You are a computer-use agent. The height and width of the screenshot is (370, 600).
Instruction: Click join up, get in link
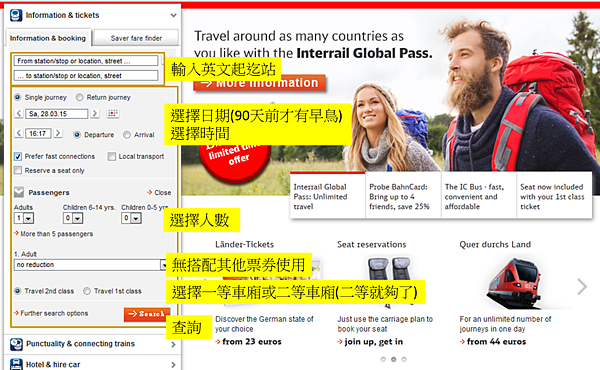click(370, 342)
